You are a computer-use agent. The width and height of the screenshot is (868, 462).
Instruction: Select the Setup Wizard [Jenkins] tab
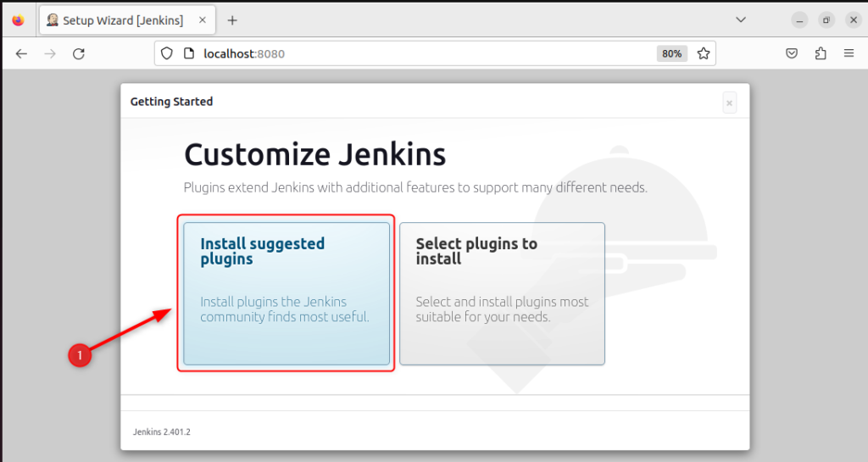(x=128, y=20)
